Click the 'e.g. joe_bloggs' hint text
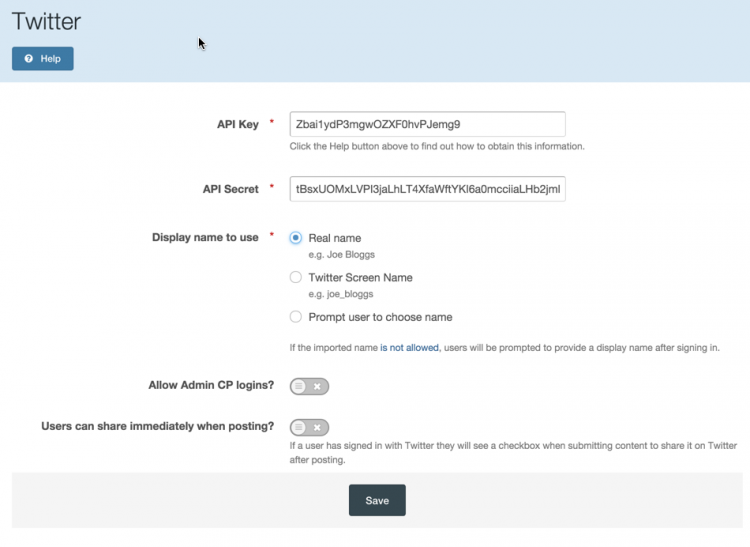Image resolution: width=750 pixels, height=547 pixels. [341, 294]
